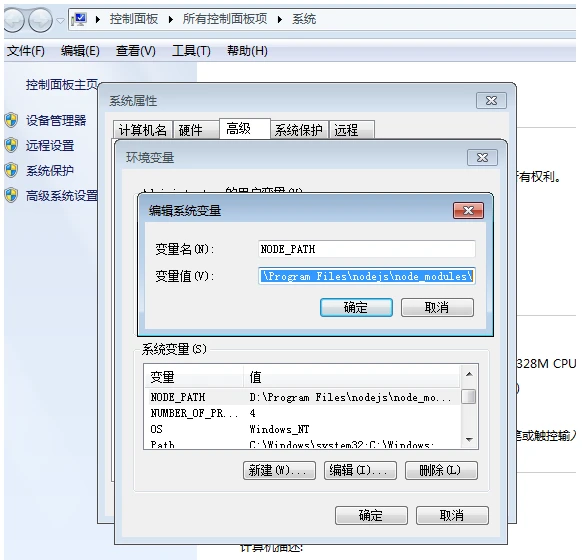582x560 pixels.
Task: Expand arrow after 控制面板 in breadcrumb
Action: (171, 19)
